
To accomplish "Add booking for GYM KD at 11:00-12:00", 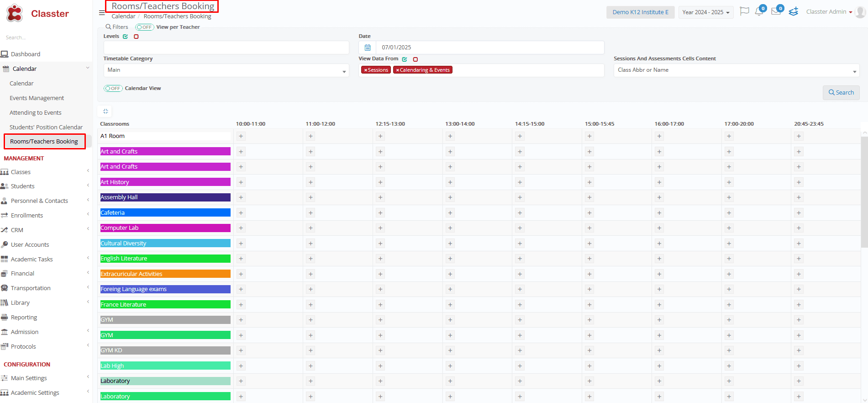I will coord(310,350).
